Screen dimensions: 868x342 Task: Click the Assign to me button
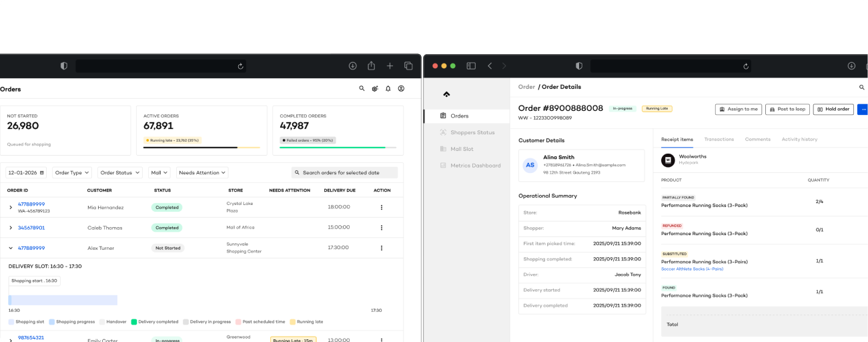738,109
